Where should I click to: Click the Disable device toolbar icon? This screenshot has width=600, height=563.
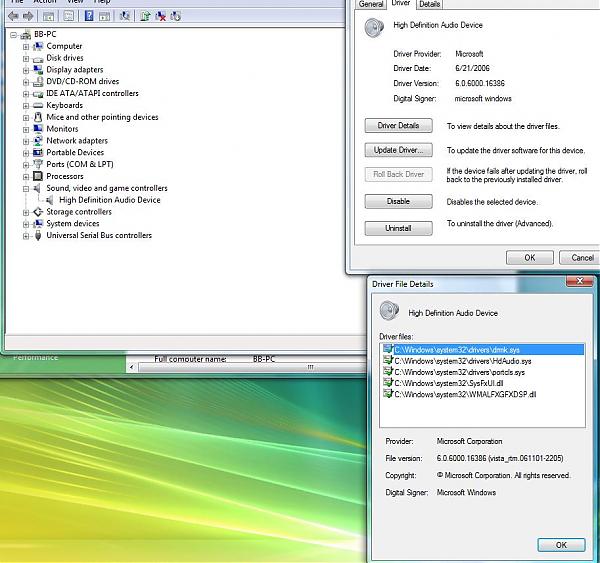tap(176, 16)
